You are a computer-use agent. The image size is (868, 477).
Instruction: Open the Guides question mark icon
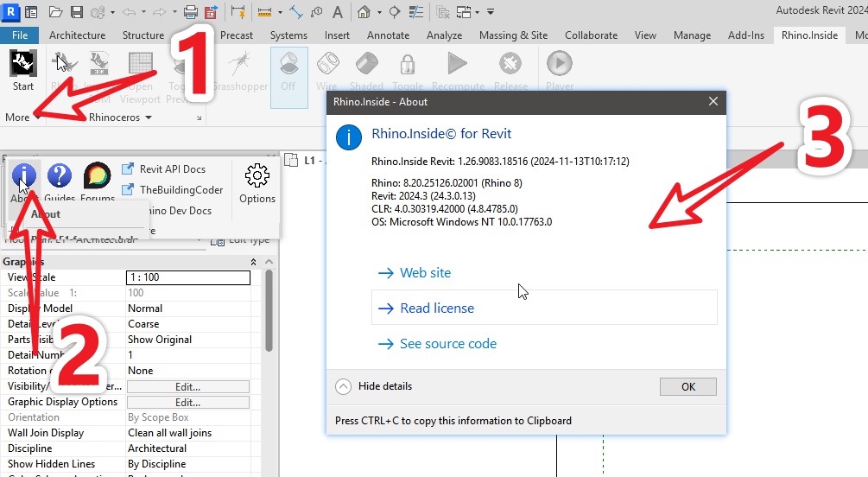coord(60,175)
